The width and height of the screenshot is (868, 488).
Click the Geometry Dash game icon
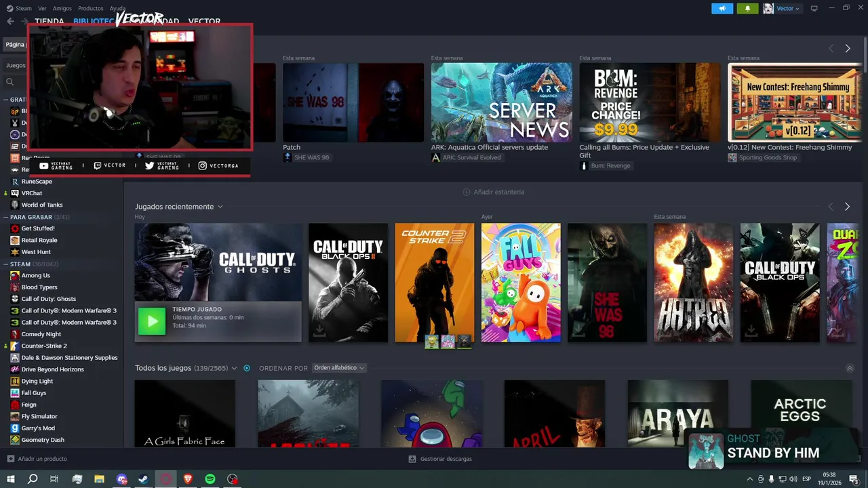coord(15,440)
